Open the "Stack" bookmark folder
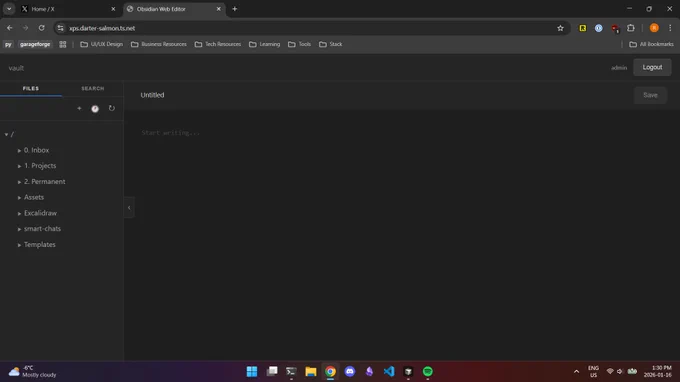680x382 pixels. (330, 44)
